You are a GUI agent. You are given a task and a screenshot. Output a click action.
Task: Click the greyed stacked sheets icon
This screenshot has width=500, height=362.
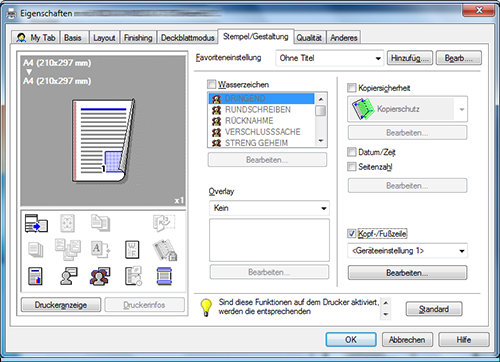click(35, 250)
